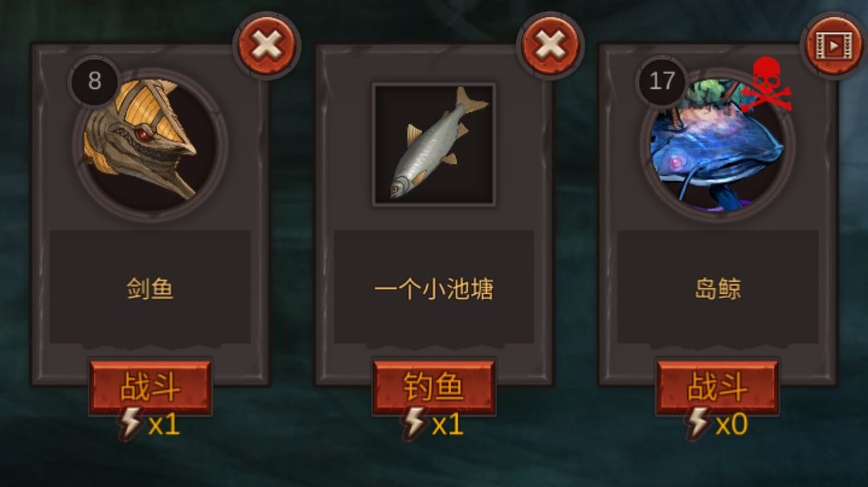The image size is (868, 487).
Task: Click the 剑鱼 name label
Action: pos(150,289)
